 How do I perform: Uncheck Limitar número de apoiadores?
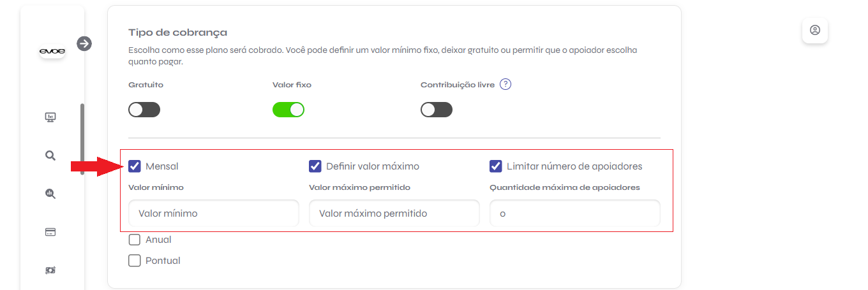(496, 166)
